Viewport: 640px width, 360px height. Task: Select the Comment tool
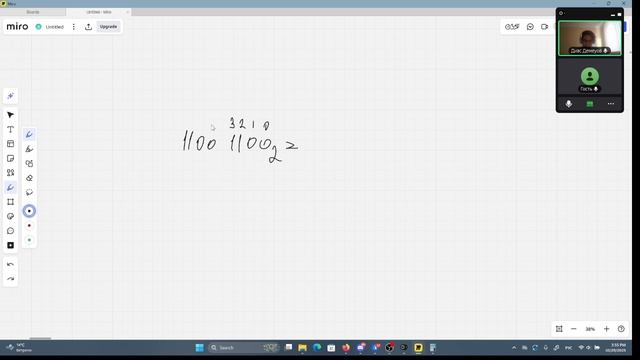[x=11, y=231]
